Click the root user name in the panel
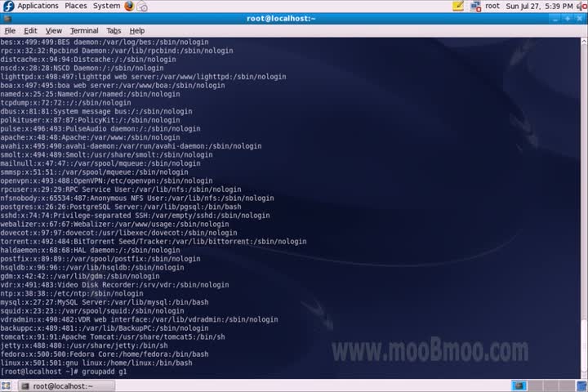This screenshot has width=588, height=392. (492, 6)
